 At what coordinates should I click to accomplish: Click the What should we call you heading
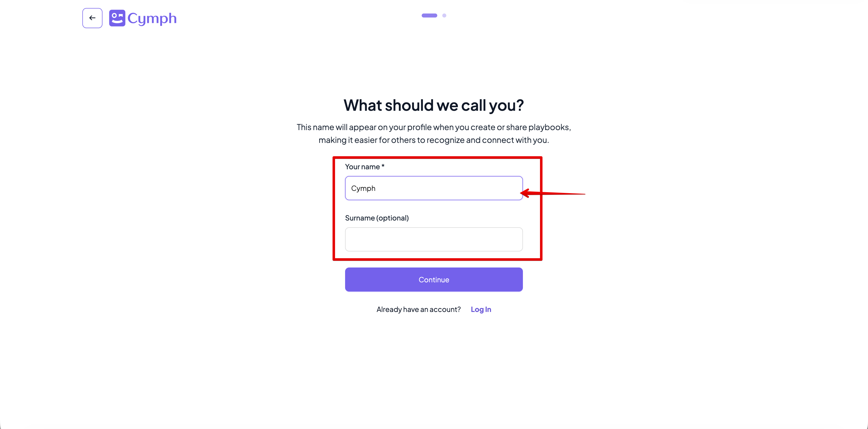pyautogui.click(x=434, y=105)
